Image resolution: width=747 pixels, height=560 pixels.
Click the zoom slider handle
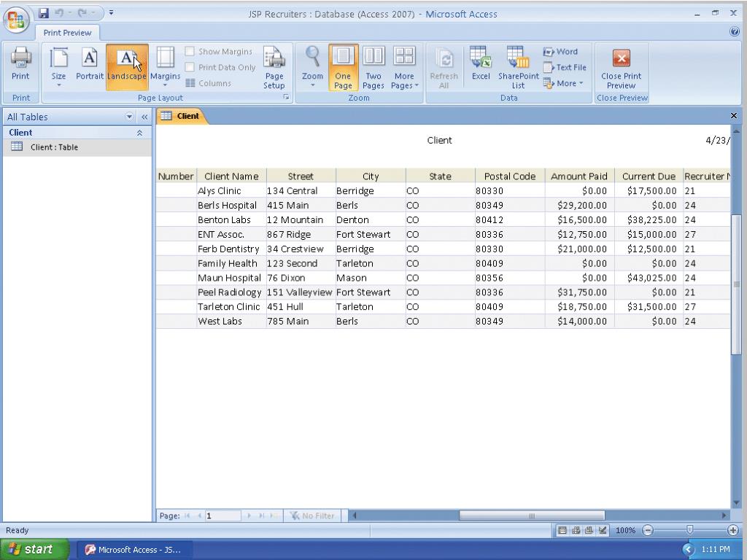coord(689,530)
